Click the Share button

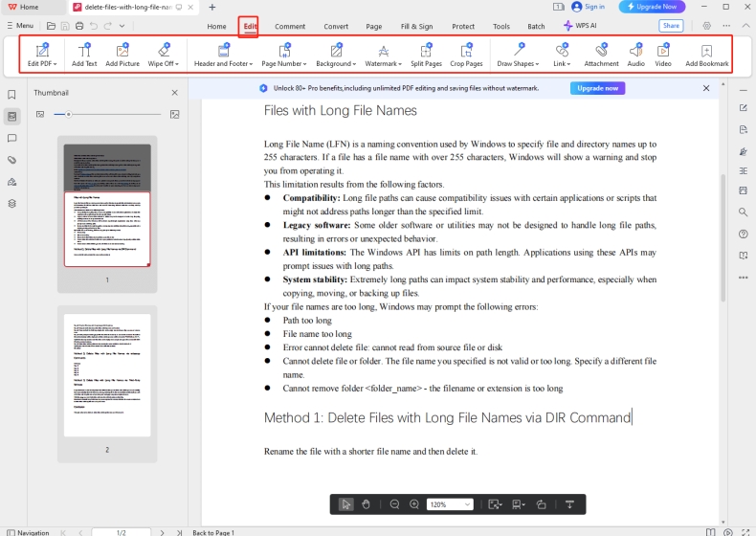tap(671, 27)
